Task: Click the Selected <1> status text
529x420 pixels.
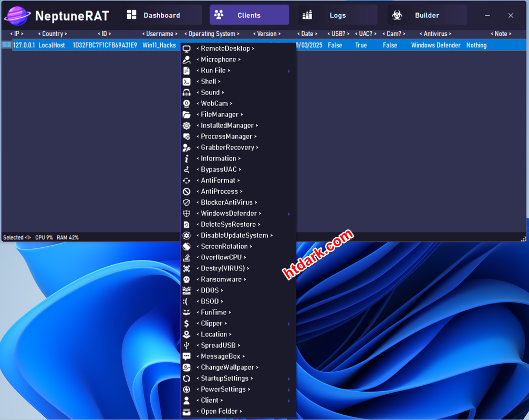Action: [x=17, y=238]
